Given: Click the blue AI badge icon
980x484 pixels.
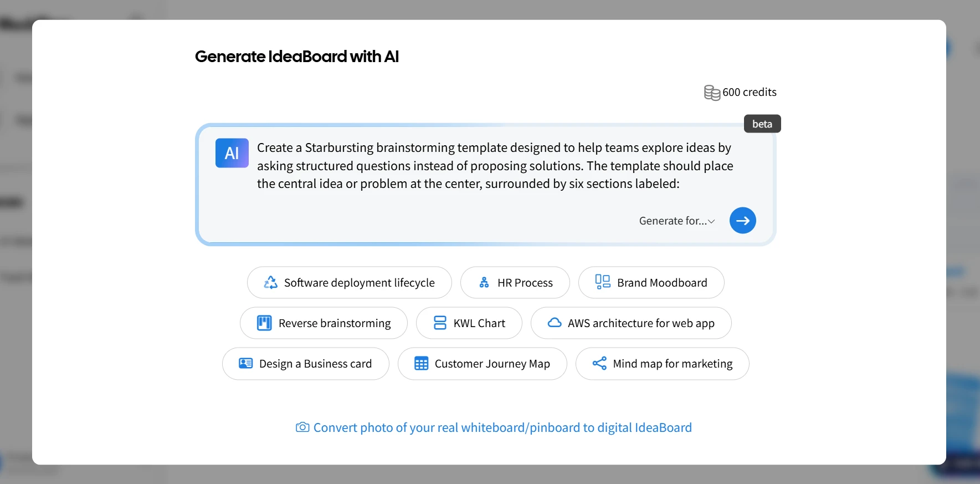Looking at the screenshot, I should click(232, 153).
